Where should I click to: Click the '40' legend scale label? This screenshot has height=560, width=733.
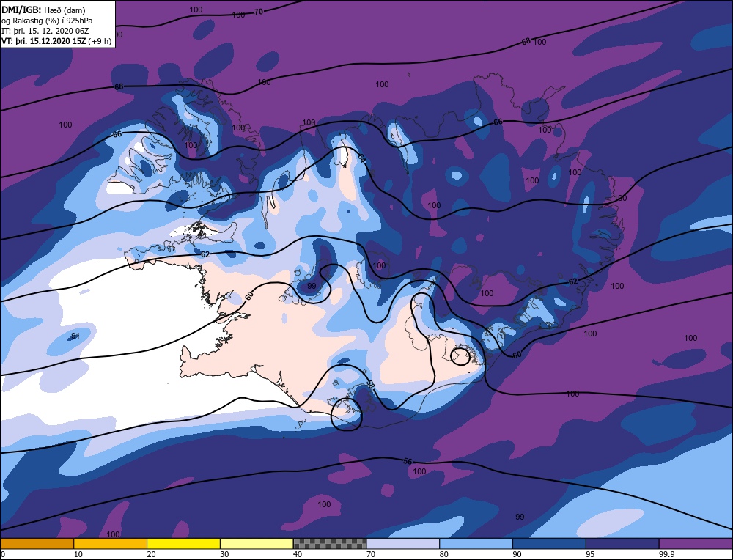[298, 554]
